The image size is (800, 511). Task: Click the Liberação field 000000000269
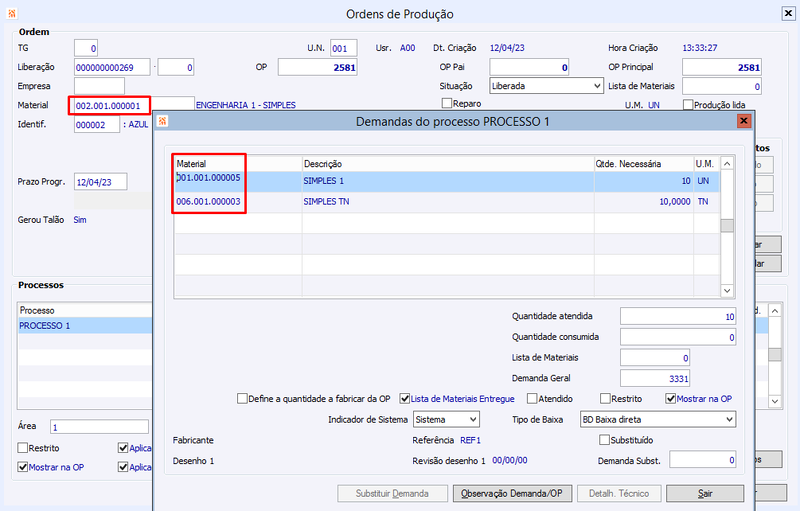point(112,67)
